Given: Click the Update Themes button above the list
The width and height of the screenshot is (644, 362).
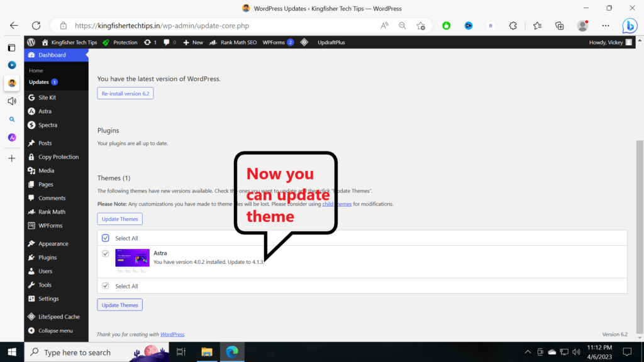Looking at the screenshot, I should pos(120,219).
